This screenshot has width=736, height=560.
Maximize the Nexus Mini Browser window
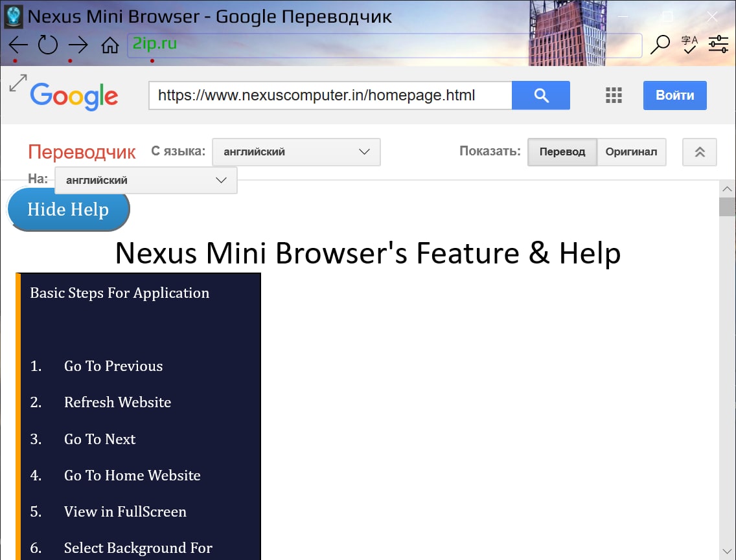tap(667, 16)
